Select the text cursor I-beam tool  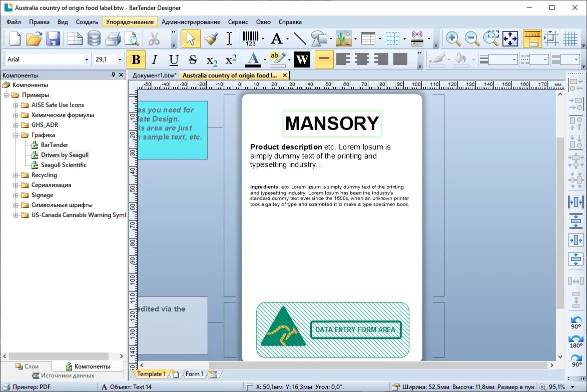pos(229,38)
